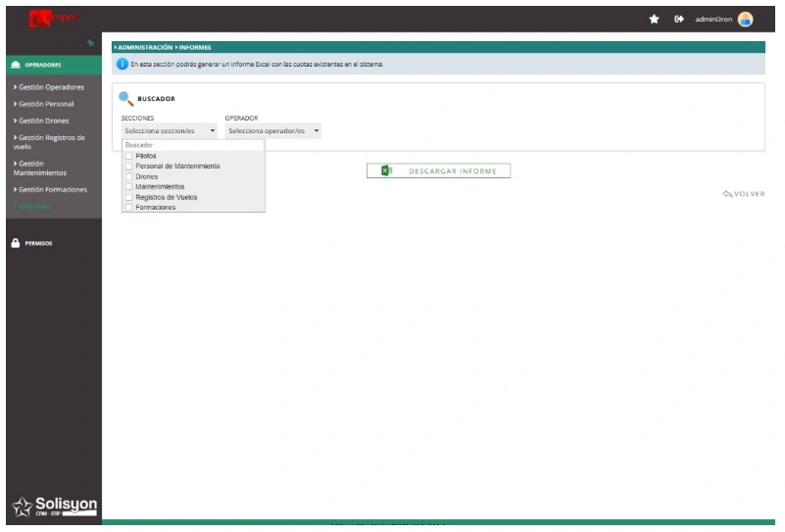The width and height of the screenshot is (785, 532).
Task: Click the Buscador search field in dropdown
Action: click(x=192, y=145)
